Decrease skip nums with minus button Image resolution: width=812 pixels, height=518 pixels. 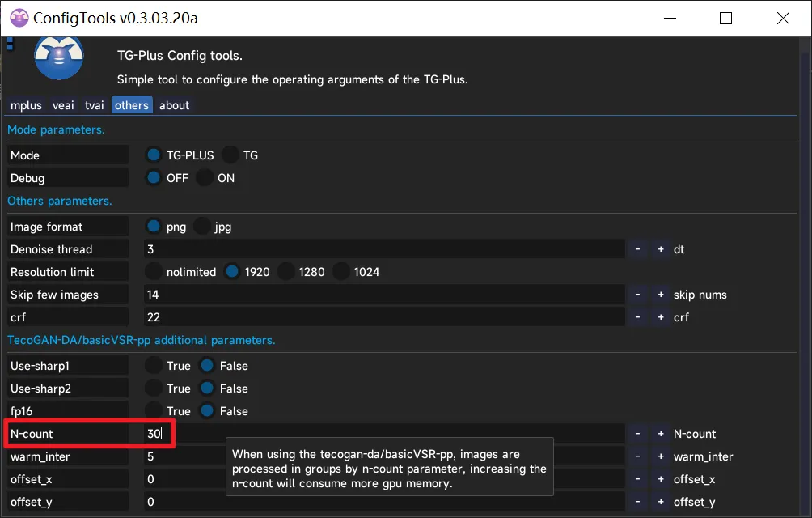(637, 295)
